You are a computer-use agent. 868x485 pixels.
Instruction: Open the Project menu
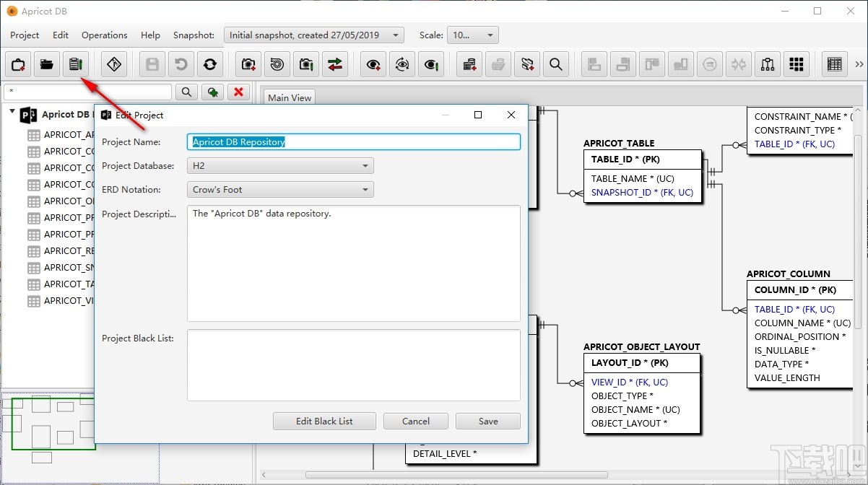25,35
